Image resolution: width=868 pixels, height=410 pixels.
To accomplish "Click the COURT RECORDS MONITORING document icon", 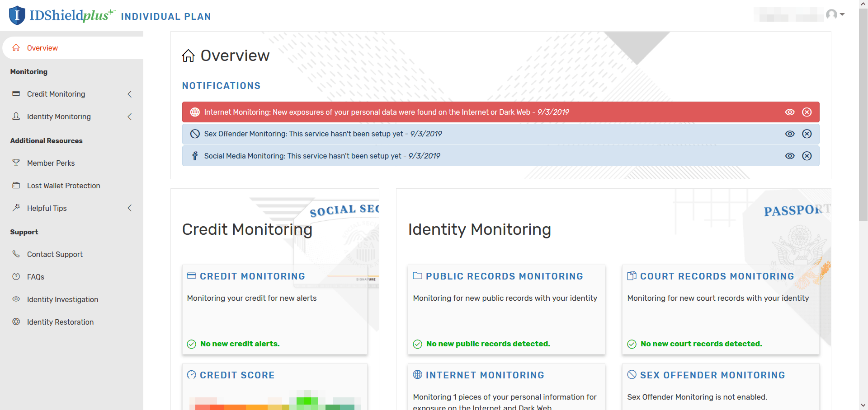I will point(632,275).
